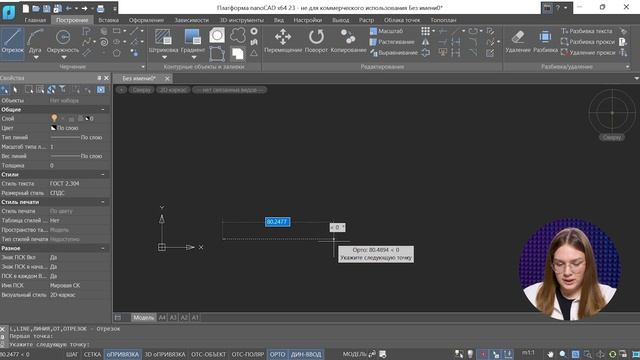Screen dimensions: 640x360
Task: Collapse the Стиль печати section
Action: click(x=103, y=202)
